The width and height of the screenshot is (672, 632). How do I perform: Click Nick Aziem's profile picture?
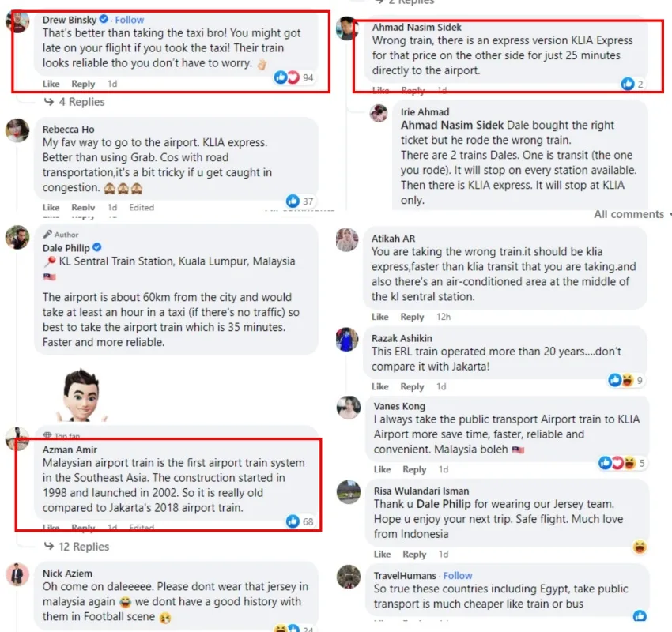pos(17,574)
